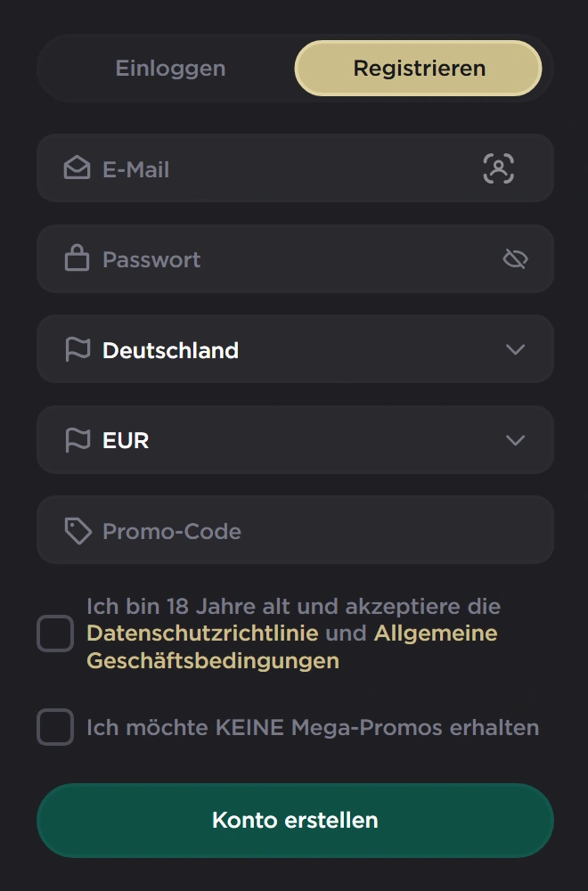588x891 pixels.
Task: Switch to the Einloggen tab
Action: pos(168,68)
